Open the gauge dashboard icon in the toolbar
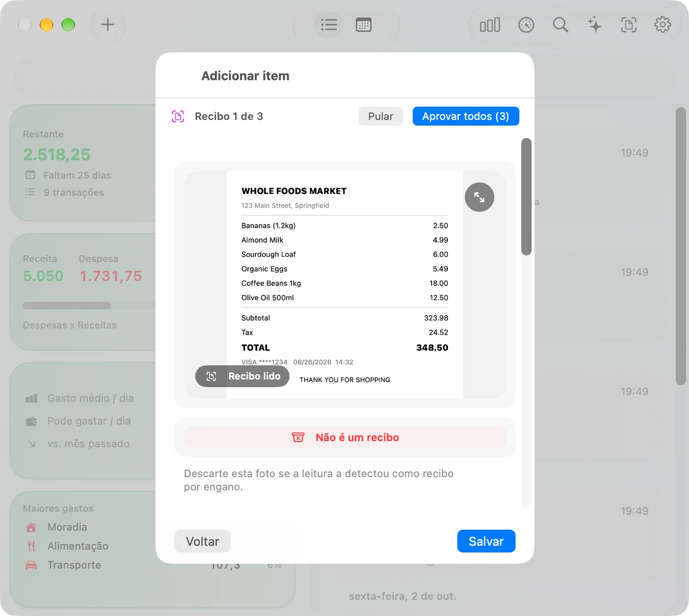 526,25
